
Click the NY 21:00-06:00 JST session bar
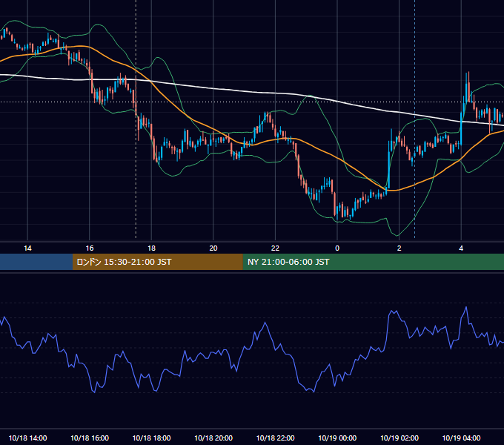tap(373, 262)
